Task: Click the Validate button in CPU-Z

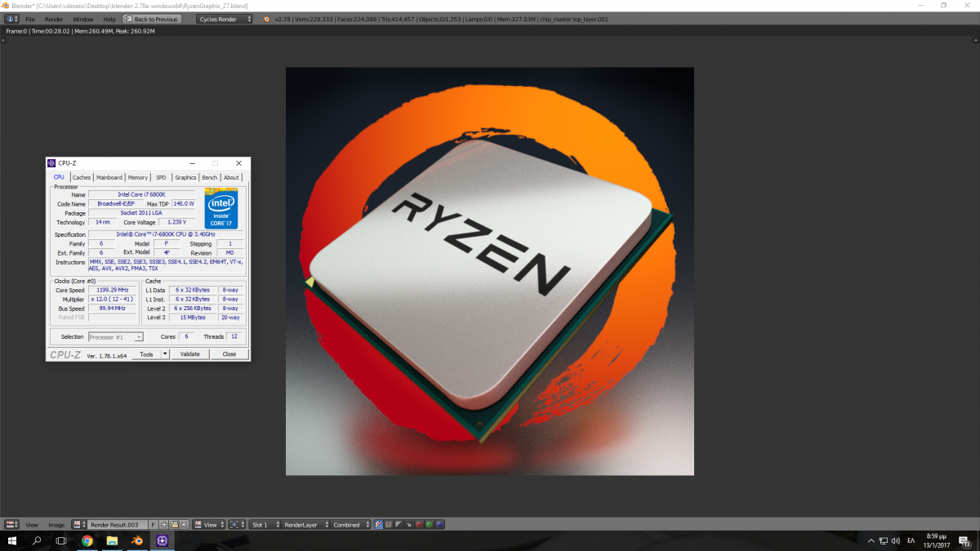Action: point(190,354)
